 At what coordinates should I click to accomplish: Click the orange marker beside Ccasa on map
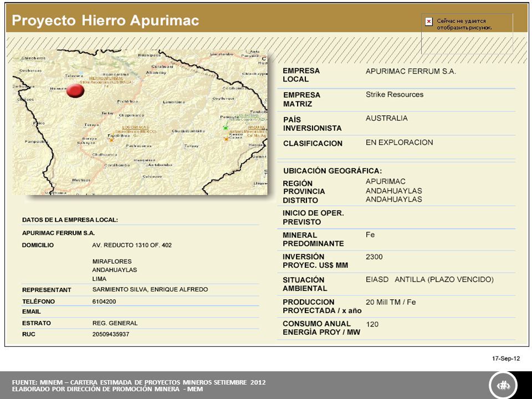tap(226, 139)
